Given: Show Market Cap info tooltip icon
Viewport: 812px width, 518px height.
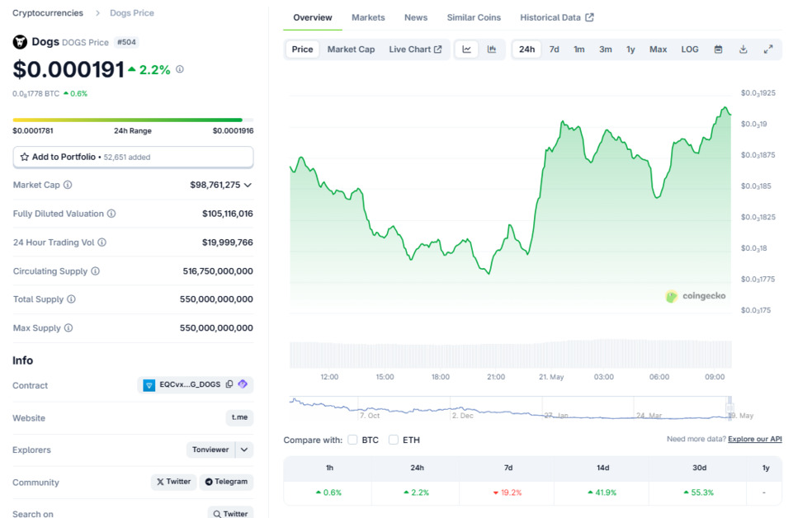Looking at the screenshot, I should point(68,185).
